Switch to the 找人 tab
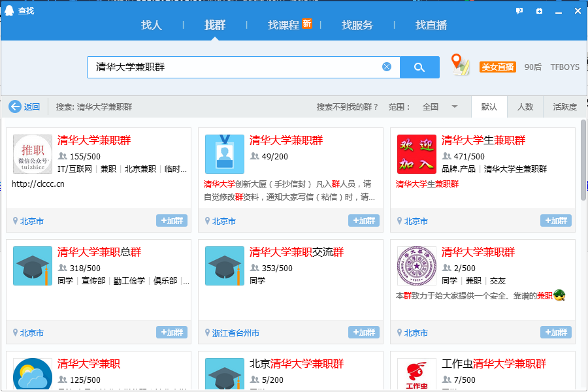 click(x=152, y=25)
